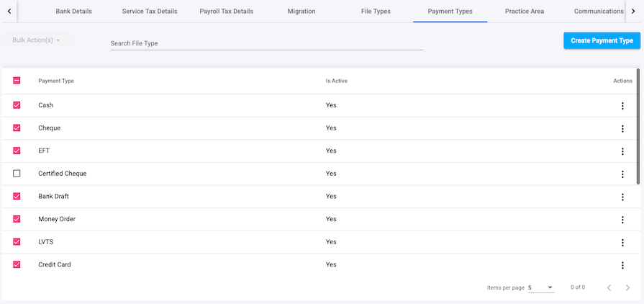Image resolution: width=644 pixels, height=304 pixels.
Task: Click the Search File Type field
Action: (266, 43)
